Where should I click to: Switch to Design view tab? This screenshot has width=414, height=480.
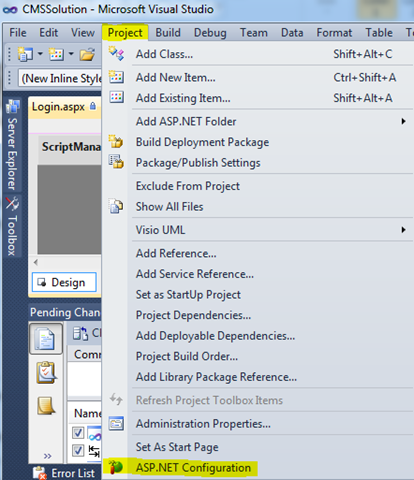(x=64, y=282)
